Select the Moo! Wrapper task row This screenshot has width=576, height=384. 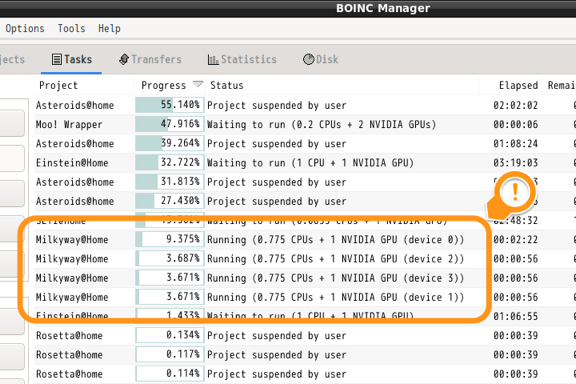[305, 124]
